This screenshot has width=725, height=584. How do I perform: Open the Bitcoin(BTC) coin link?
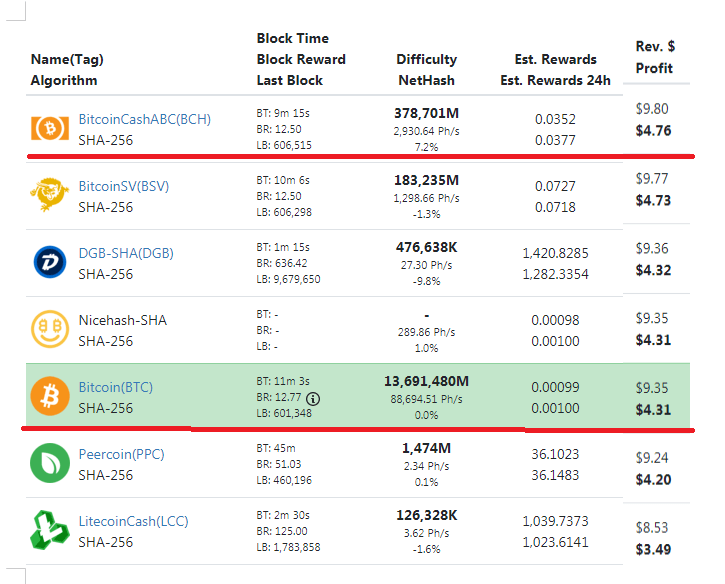pos(115,387)
